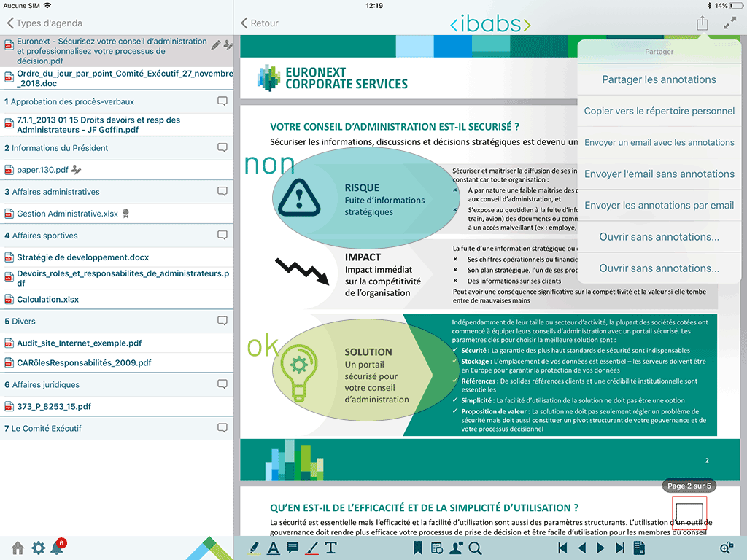Open 7.1.1_2013 Droits devoirs PDF

117,124
